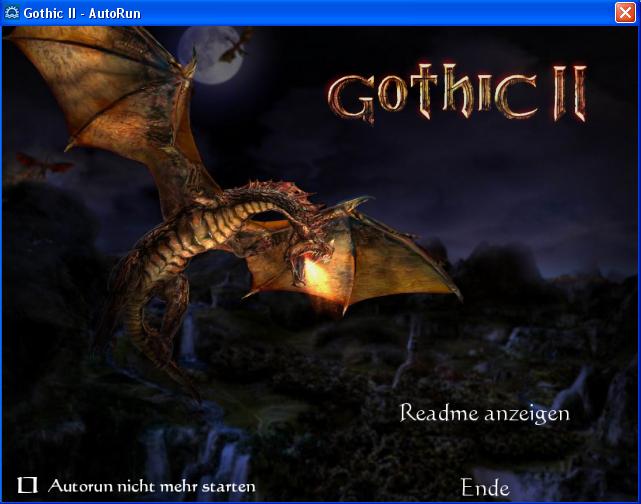Close the Gothic II AutoRun window
641x504 pixels.
click(625, 13)
